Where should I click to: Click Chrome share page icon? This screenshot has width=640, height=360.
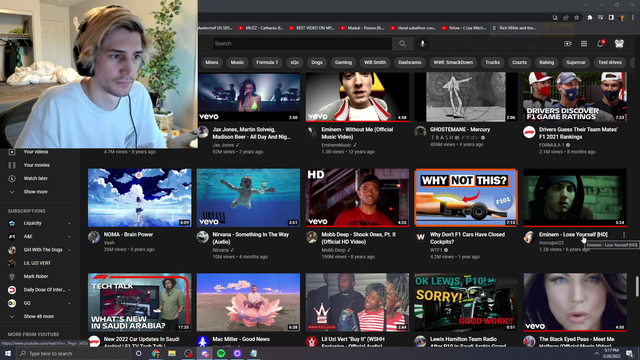pos(566,18)
